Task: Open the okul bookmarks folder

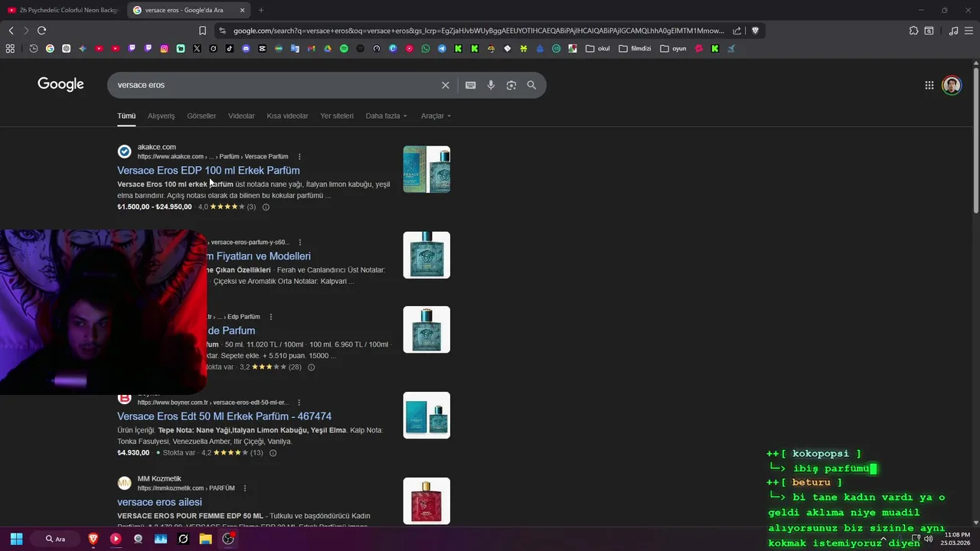Action: tap(598, 48)
